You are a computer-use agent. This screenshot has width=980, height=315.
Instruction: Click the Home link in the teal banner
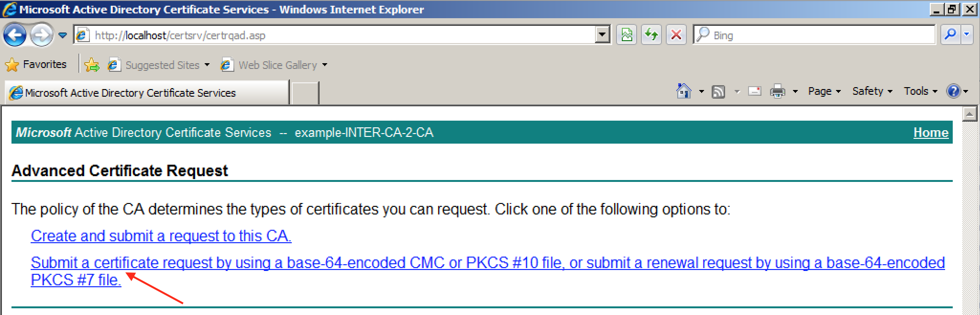click(x=930, y=133)
